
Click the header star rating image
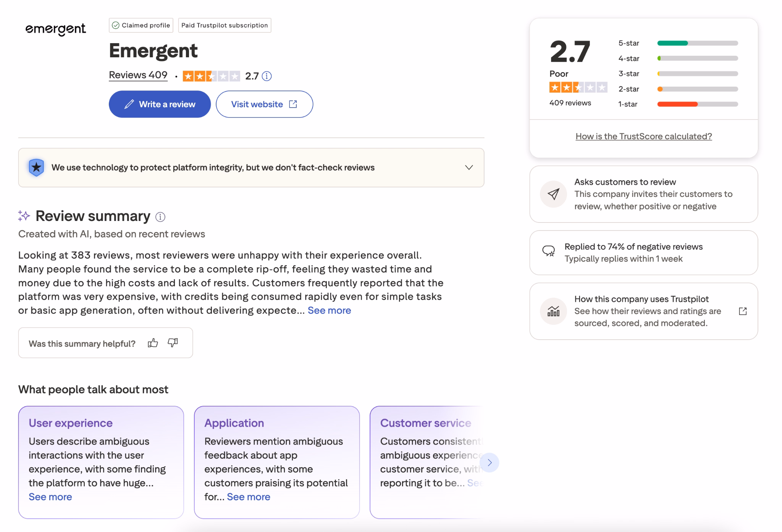[211, 76]
